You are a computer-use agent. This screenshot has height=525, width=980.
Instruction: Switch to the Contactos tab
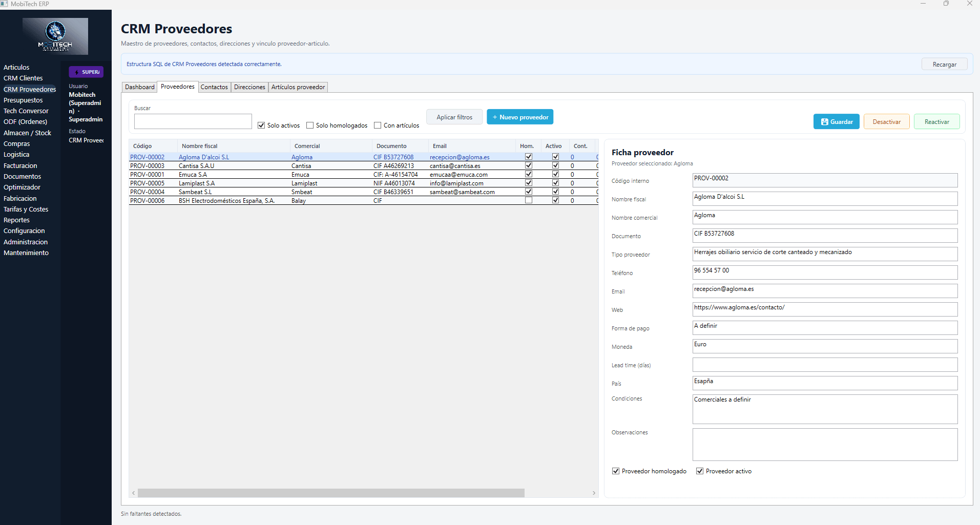click(214, 87)
